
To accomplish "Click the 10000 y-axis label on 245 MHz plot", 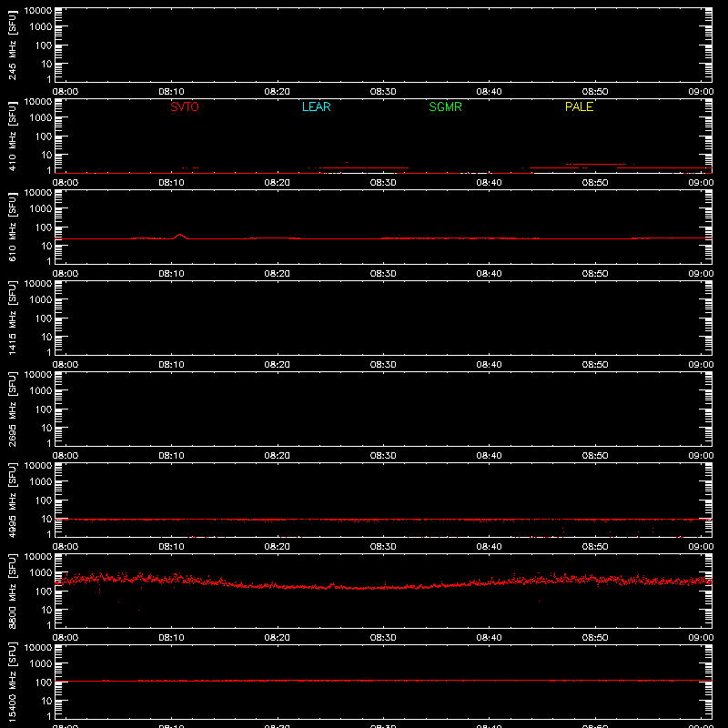I will click(38, 11).
